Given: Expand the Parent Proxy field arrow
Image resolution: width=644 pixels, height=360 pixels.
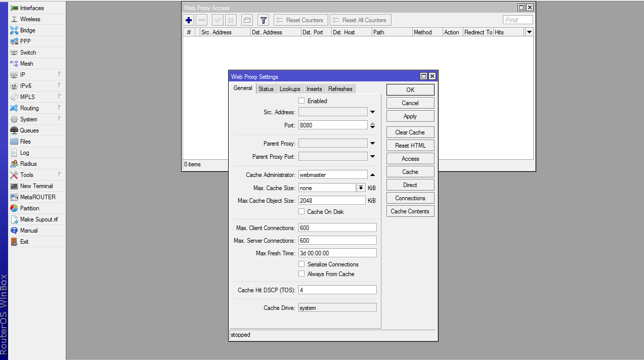Looking at the screenshot, I should click(372, 144).
